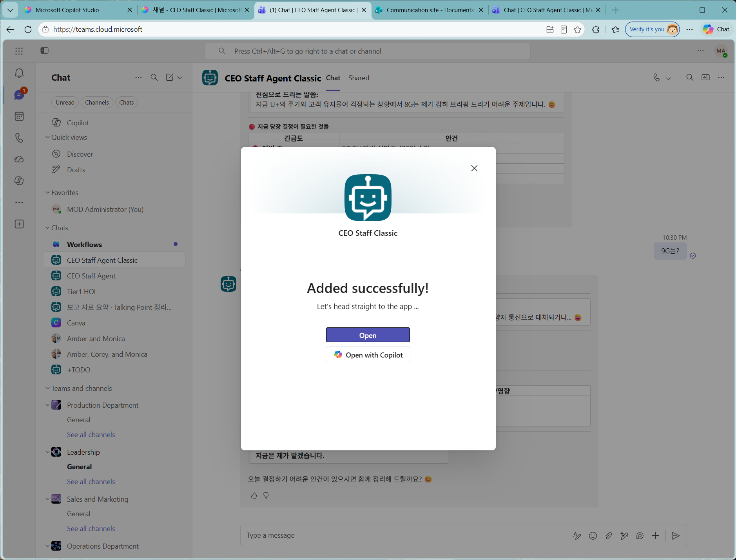This screenshot has width=736, height=560.
Task: Collapse the Quick views section
Action: pyautogui.click(x=47, y=137)
